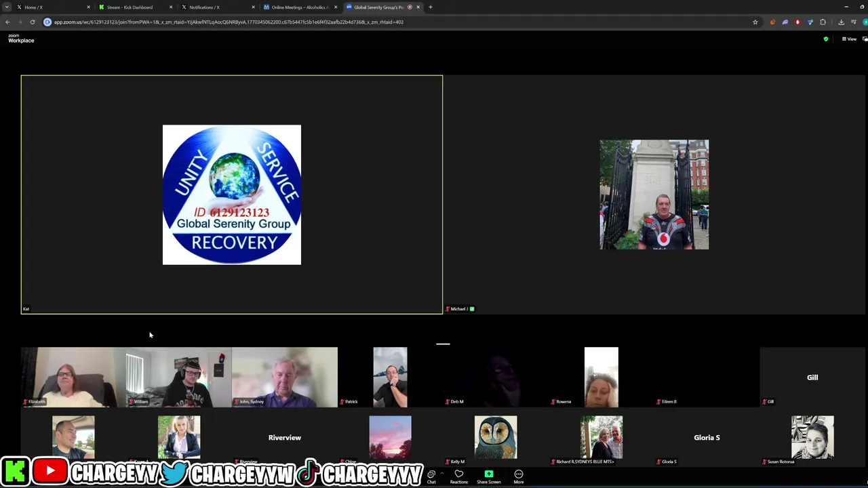Close the Notifications / X tab

pos(254,7)
